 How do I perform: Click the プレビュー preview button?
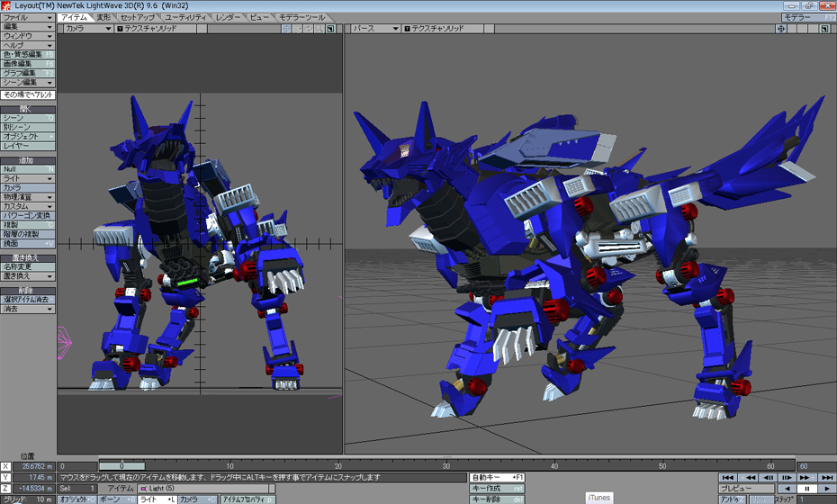point(747,489)
